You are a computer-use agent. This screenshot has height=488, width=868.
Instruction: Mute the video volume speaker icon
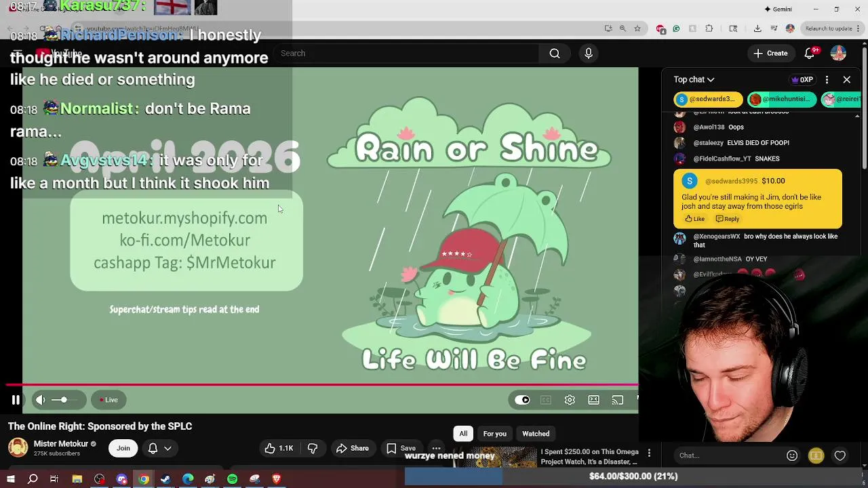click(41, 400)
